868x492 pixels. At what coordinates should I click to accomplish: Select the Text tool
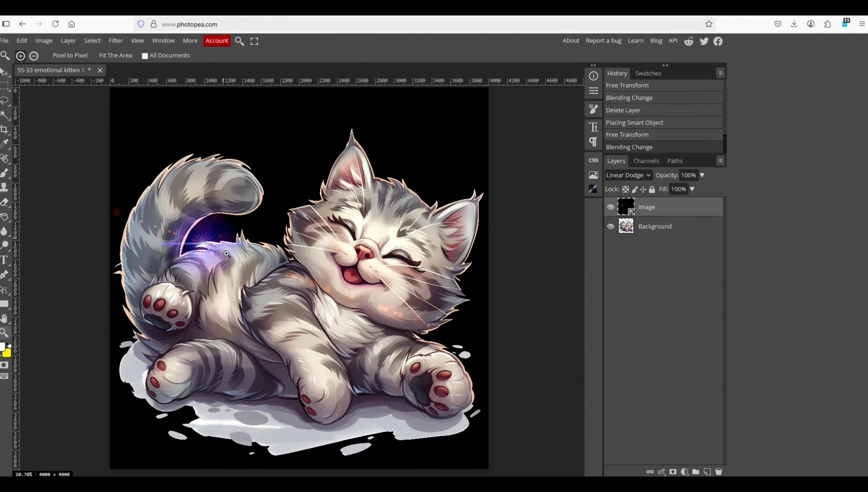(x=5, y=260)
